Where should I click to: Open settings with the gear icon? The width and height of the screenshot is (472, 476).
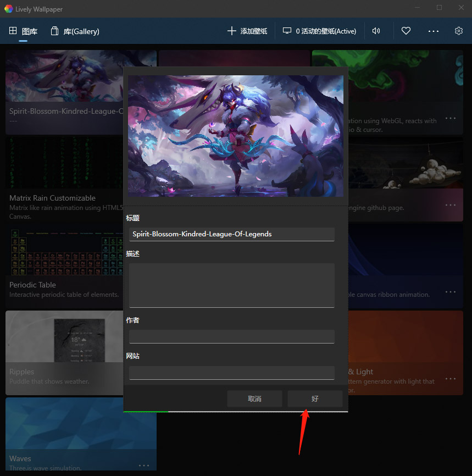point(459,31)
